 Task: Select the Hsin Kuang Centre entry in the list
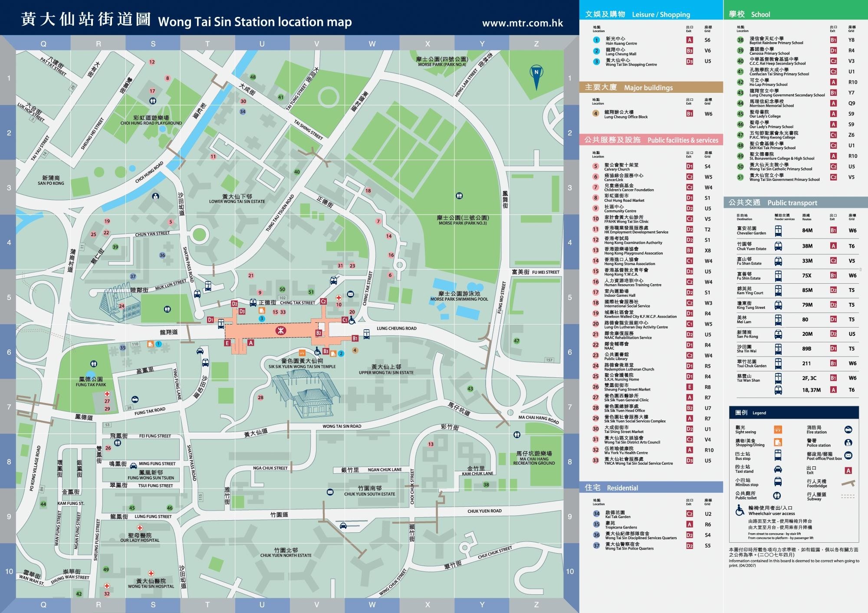tap(621, 41)
